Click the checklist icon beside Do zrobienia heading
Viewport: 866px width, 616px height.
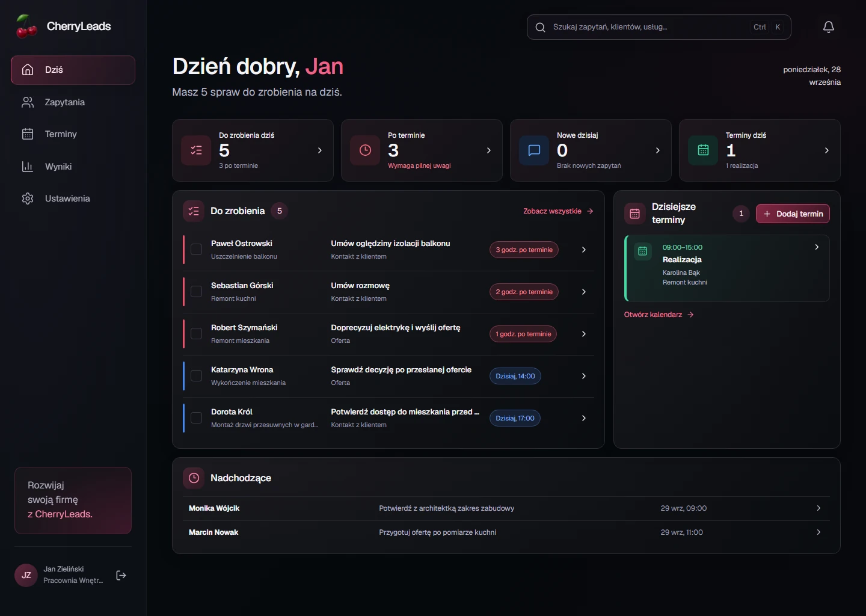194,211
